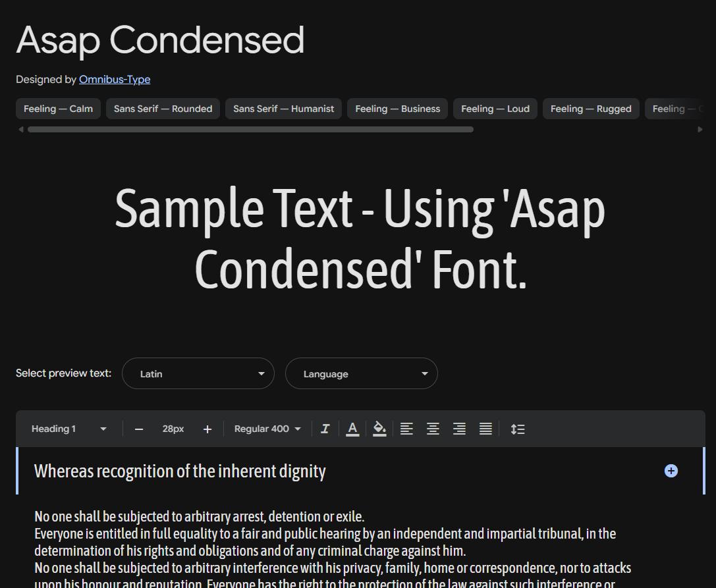Image resolution: width=716 pixels, height=588 pixels.
Task: Toggle italic formatting in the editor toolbar
Action: pyautogui.click(x=325, y=429)
